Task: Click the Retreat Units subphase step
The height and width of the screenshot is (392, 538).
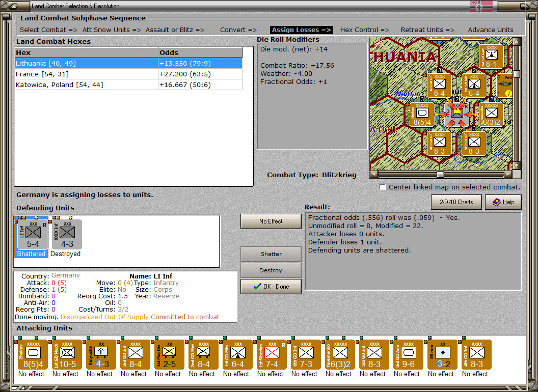Action: (x=427, y=30)
